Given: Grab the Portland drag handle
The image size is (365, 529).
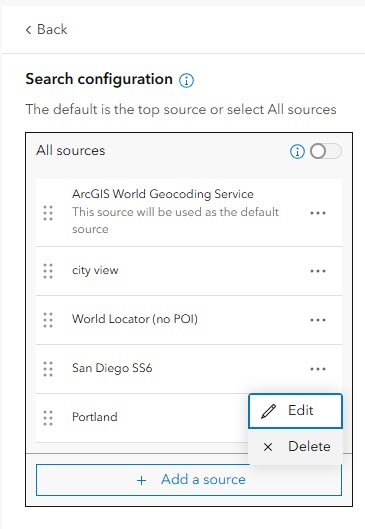Looking at the screenshot, I should (48, 418).
